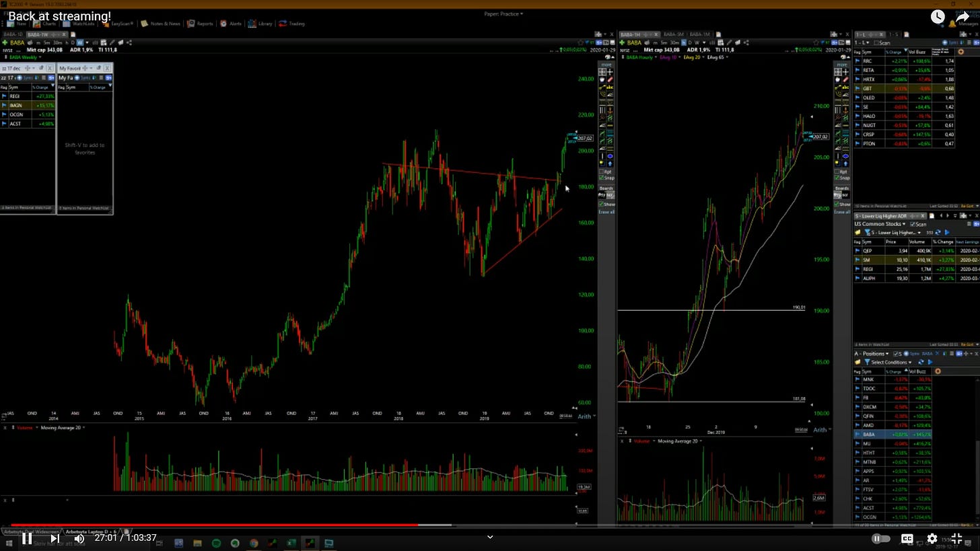Seek using the red video progress bar
Viewport: 980px width, 551px height.
tap(214, 525)
